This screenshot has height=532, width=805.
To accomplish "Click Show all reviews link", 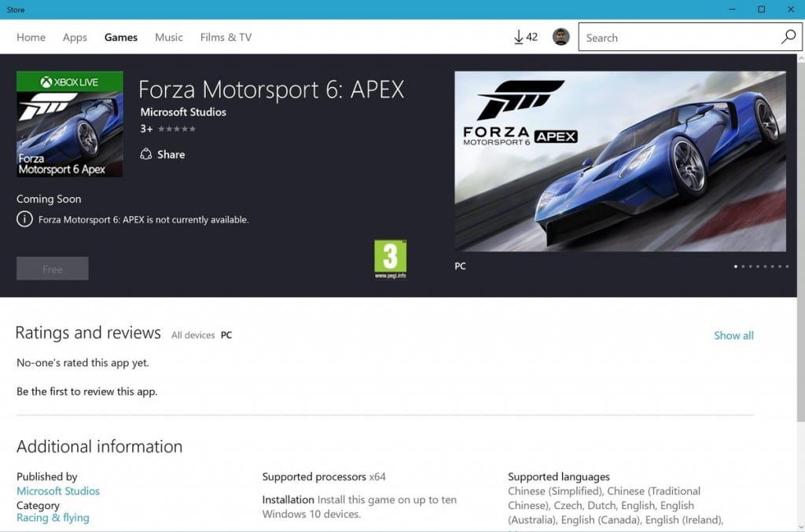I will click(733, 336).
